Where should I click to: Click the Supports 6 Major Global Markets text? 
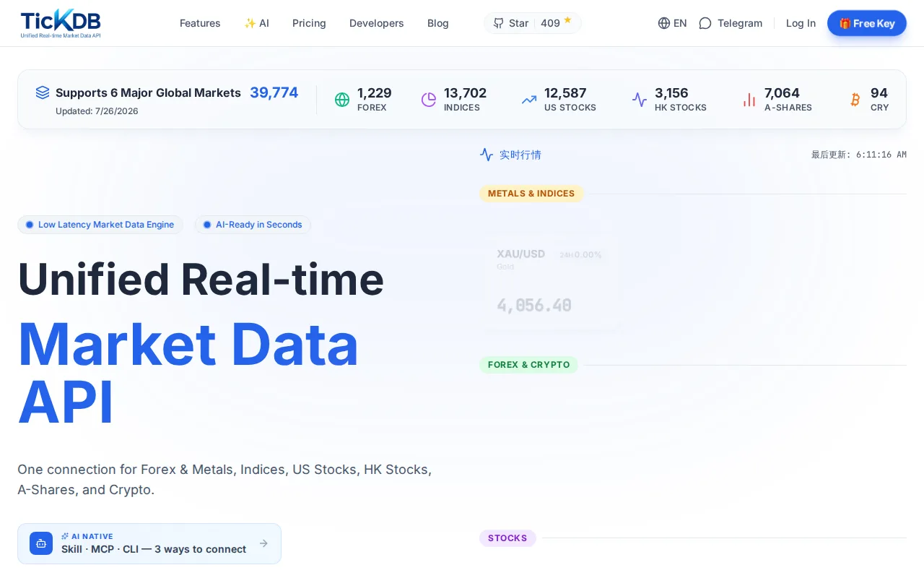point(148,92)
